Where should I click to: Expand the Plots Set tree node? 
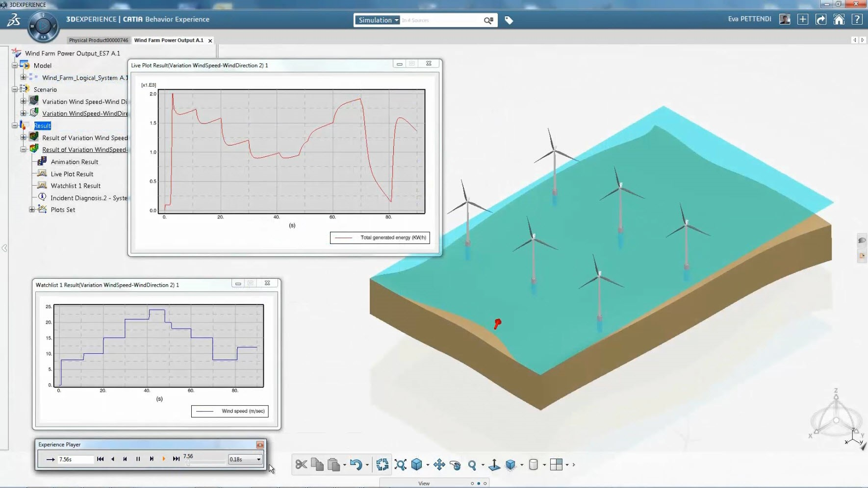[x=30, y=209]
